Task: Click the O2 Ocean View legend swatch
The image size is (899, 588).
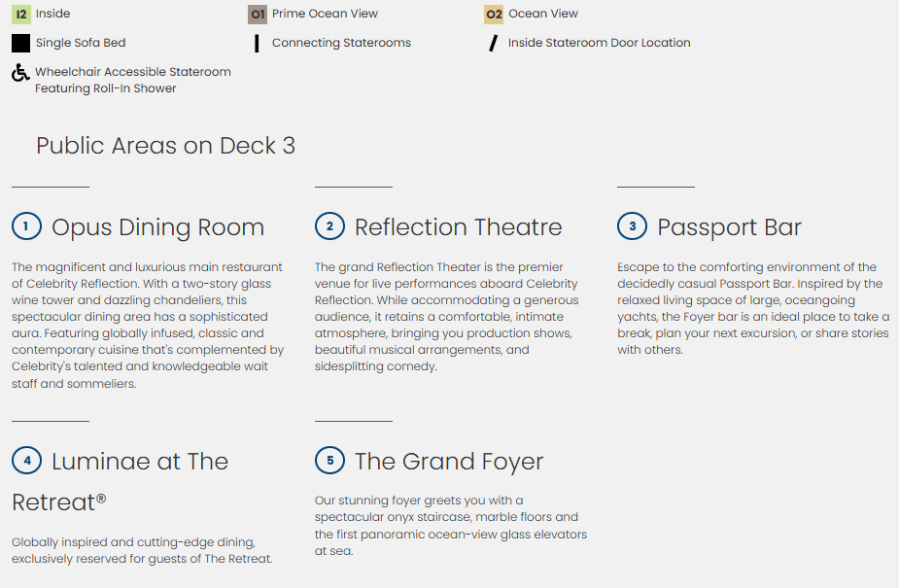Action: coord(494,15)
